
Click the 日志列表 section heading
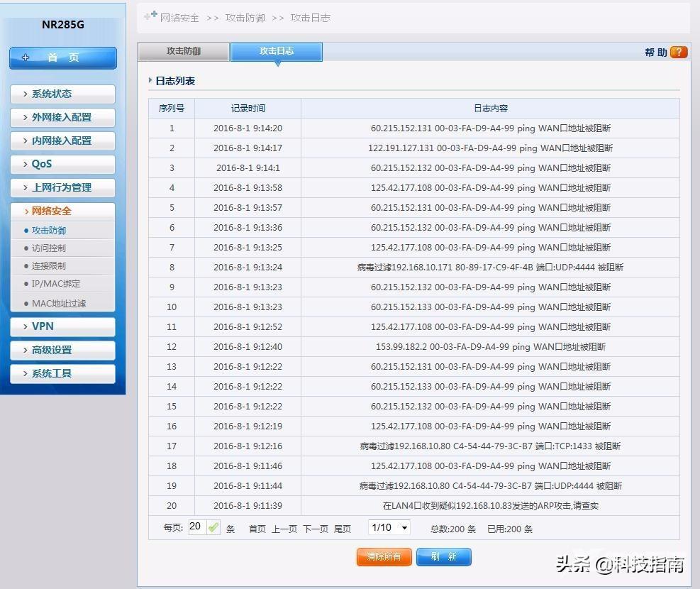(175, 81)
